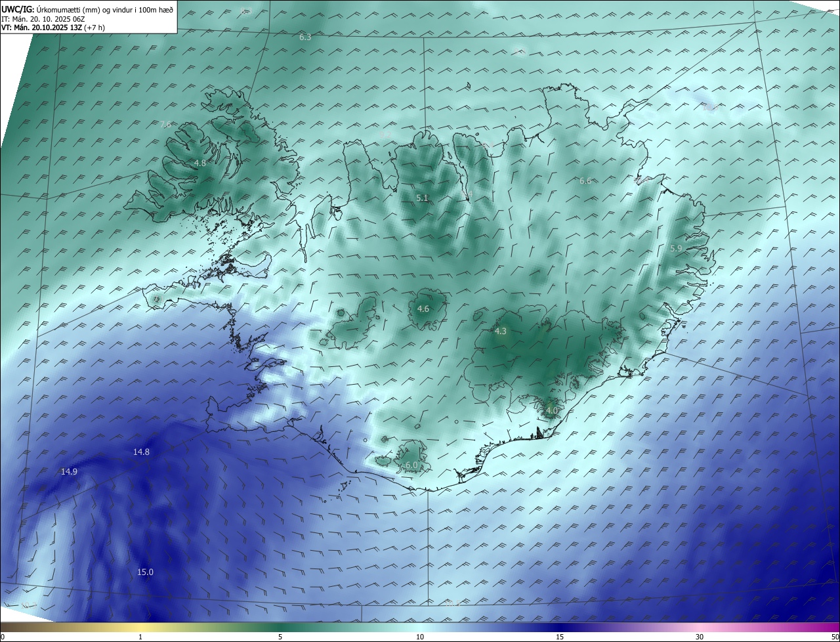Viewport: 840px width, 642px height.
Task: Click the 14.8 value label southwest of Iceland
Action: [x=141, y=452]
